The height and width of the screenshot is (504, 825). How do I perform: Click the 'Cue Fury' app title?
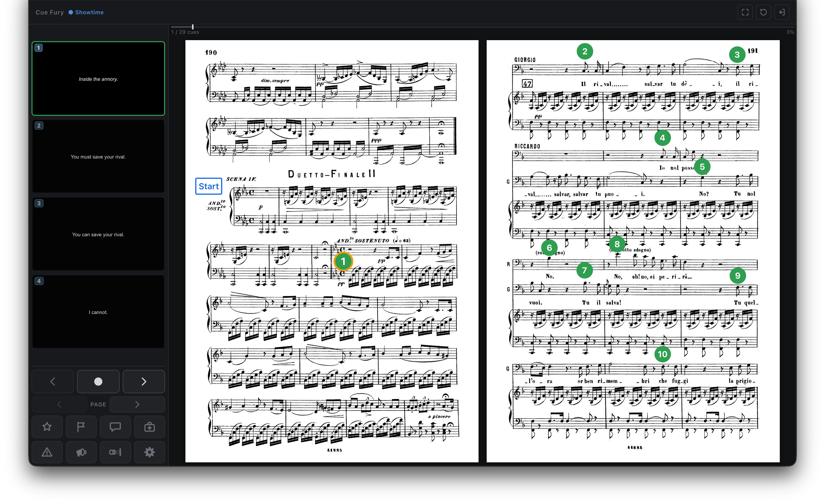click(50, 12)
